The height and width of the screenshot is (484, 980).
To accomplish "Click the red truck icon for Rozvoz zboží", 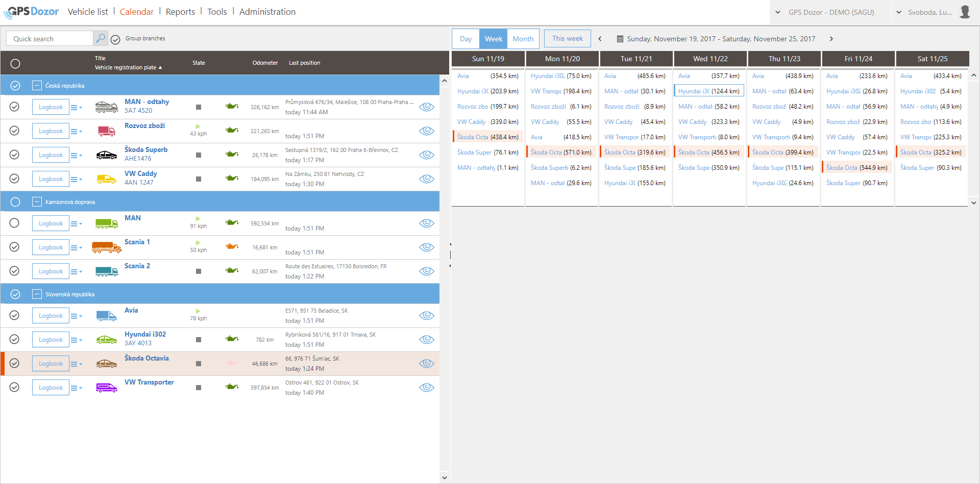I will [x=106, y=131].
